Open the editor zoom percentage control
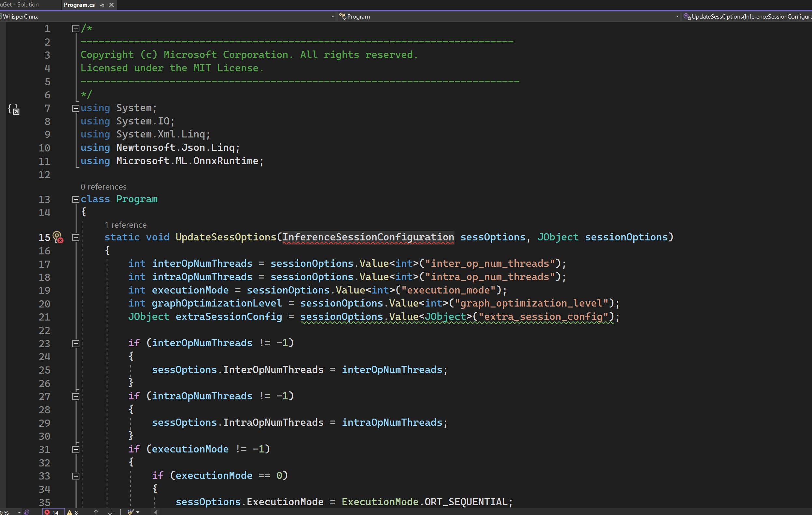Screen dimensions: 812x515 tap(10, 512)
